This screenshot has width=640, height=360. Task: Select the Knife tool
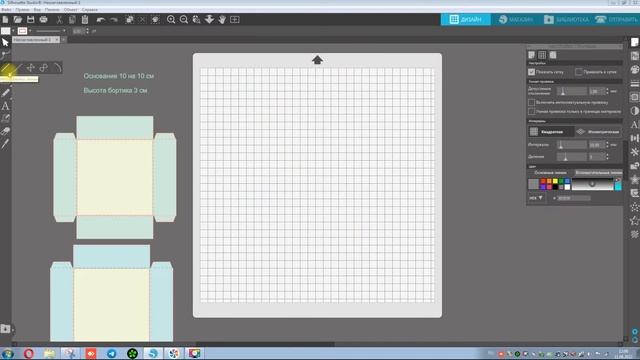pyautogui.click(x=5, y=144)
